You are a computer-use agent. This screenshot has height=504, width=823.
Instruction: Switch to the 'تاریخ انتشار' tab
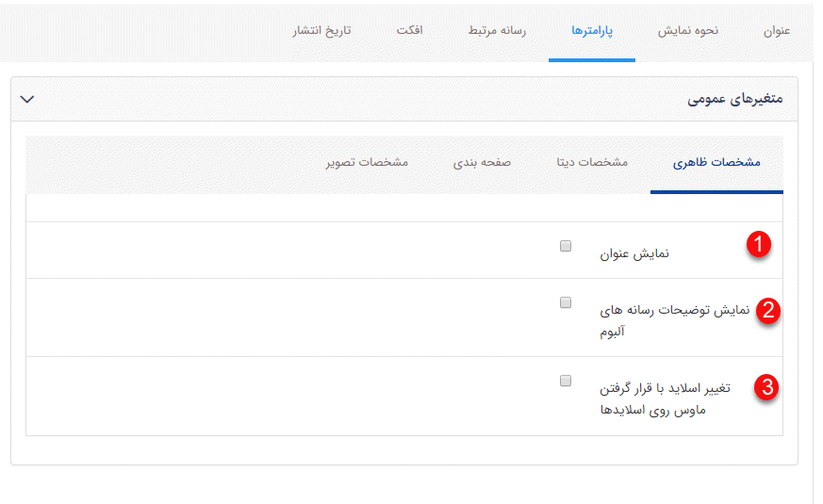321,30
